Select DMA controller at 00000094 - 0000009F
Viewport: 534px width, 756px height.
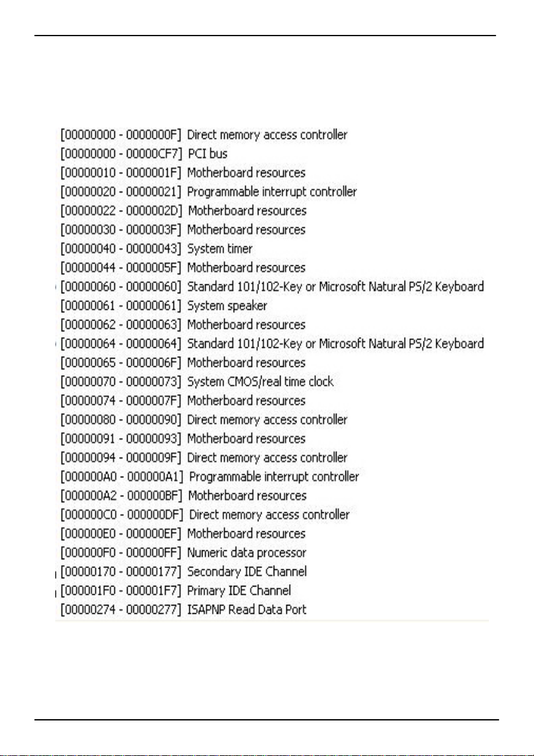204,458
